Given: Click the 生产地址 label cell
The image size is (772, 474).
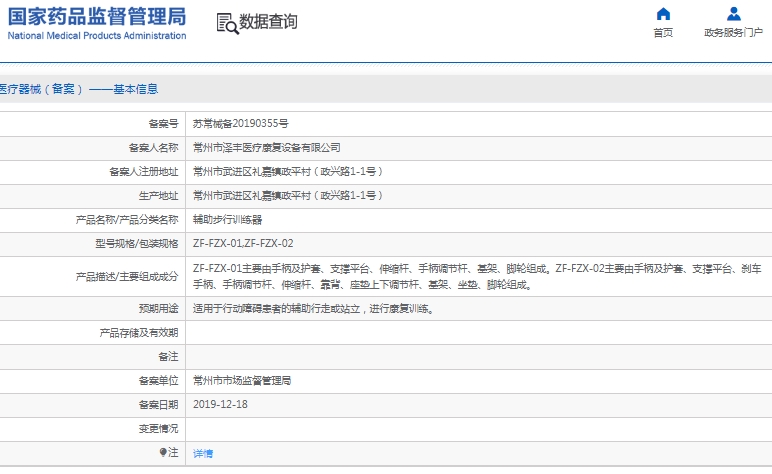Looking at the screenshot, I should pyautogui.click(x=159, y=196).
